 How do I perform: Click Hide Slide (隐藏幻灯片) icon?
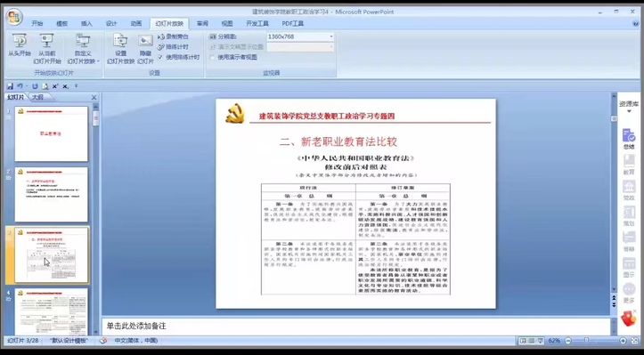click(x=145, y=40)
